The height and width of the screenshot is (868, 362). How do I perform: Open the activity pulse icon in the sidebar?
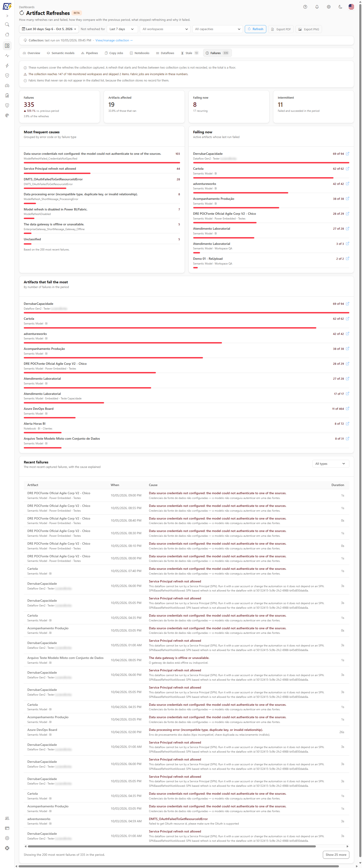7,56
